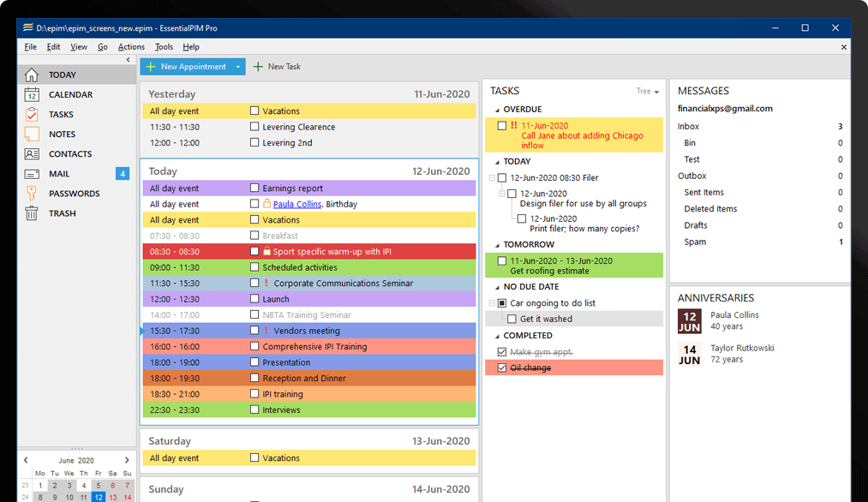
Task: Open the Tasks module icon
Action: pyautogui.click(x=32, y=114)
